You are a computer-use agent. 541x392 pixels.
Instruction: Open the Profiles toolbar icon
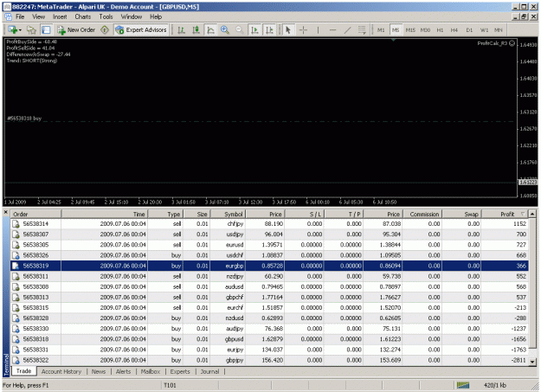[x=31, y=30]
